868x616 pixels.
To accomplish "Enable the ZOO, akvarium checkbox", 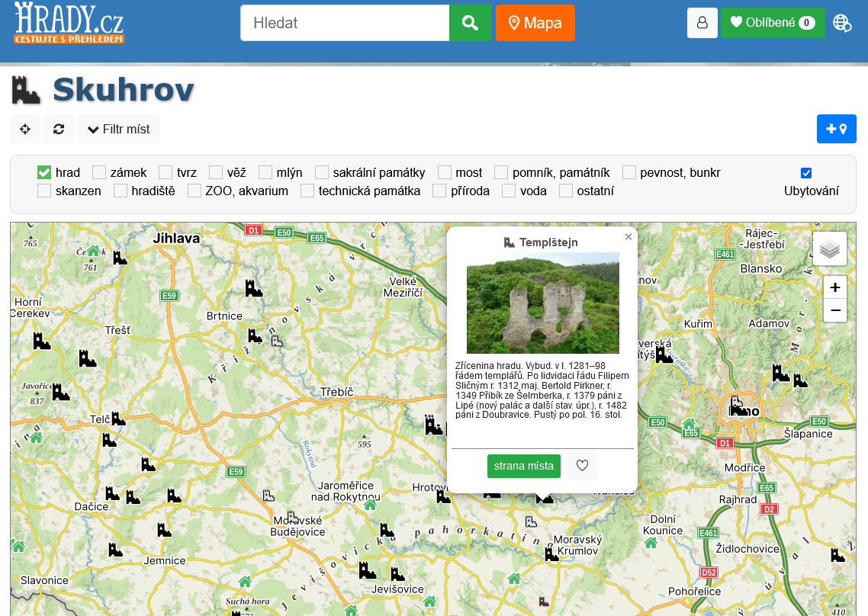I will tap(194, 191).
